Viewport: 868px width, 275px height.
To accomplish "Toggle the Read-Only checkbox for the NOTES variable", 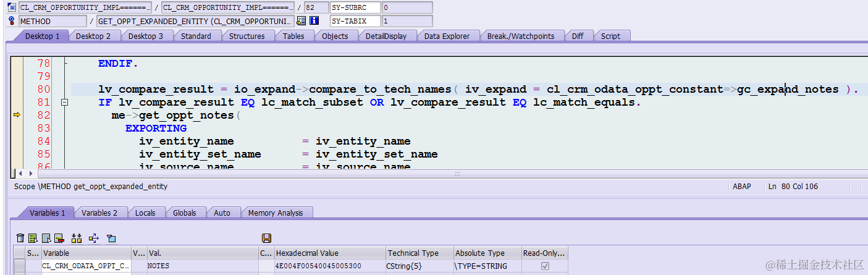I will pyautogui.click(x=545, y=266).
